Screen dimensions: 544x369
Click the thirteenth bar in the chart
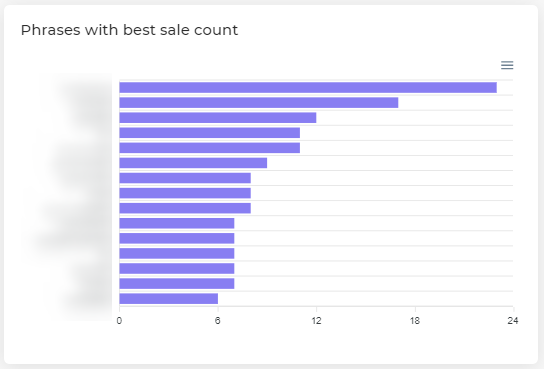(177, 269)
